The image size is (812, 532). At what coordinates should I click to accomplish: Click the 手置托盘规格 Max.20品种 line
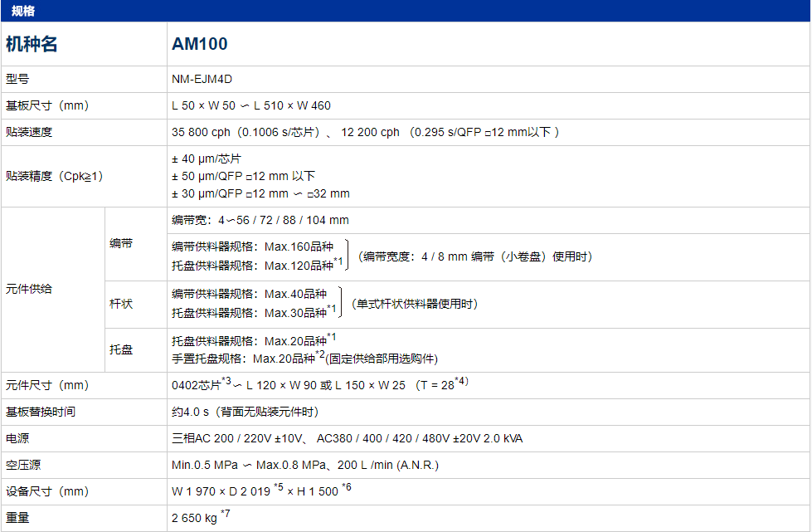coord(304,358)
